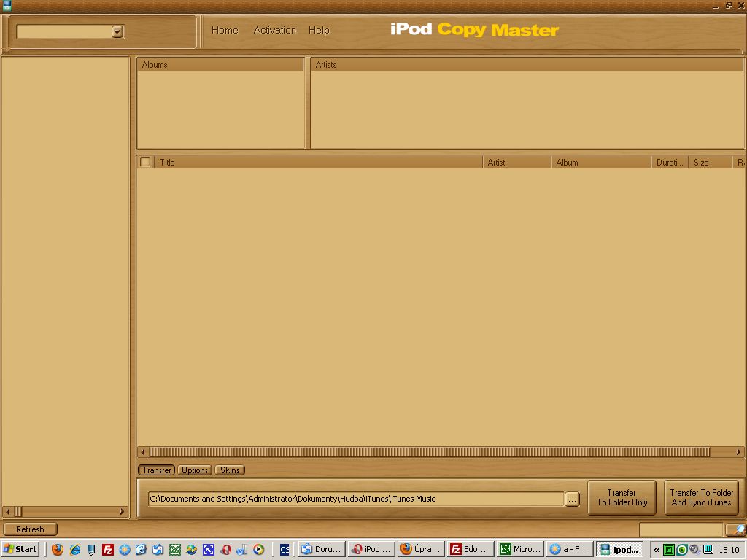Switch to the Micro... Excel taskbar window
This screenshot has height=560, width=747.
point(519,549)
